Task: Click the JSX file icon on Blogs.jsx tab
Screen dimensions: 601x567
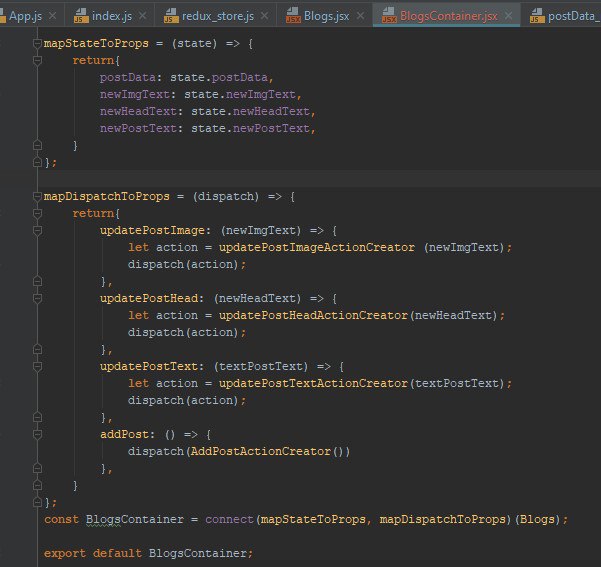Action: 294,16
